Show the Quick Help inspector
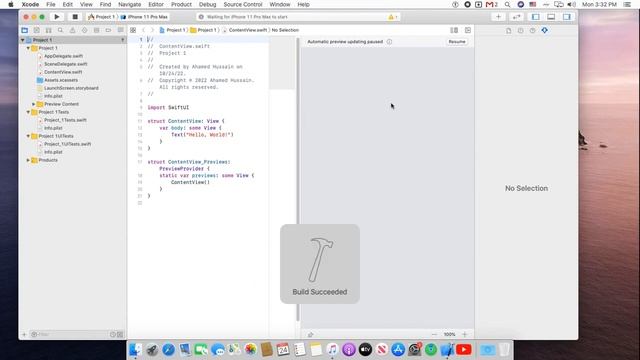 (532, 31)
